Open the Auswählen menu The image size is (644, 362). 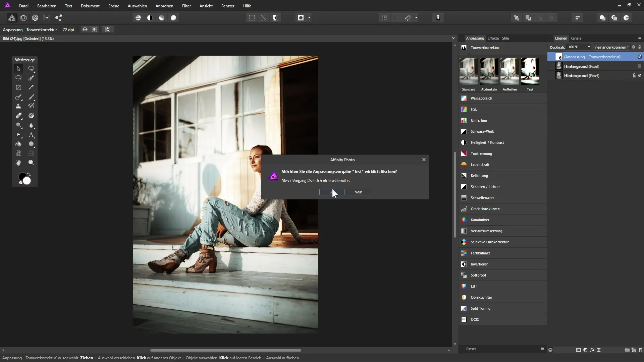coord(137,6)
